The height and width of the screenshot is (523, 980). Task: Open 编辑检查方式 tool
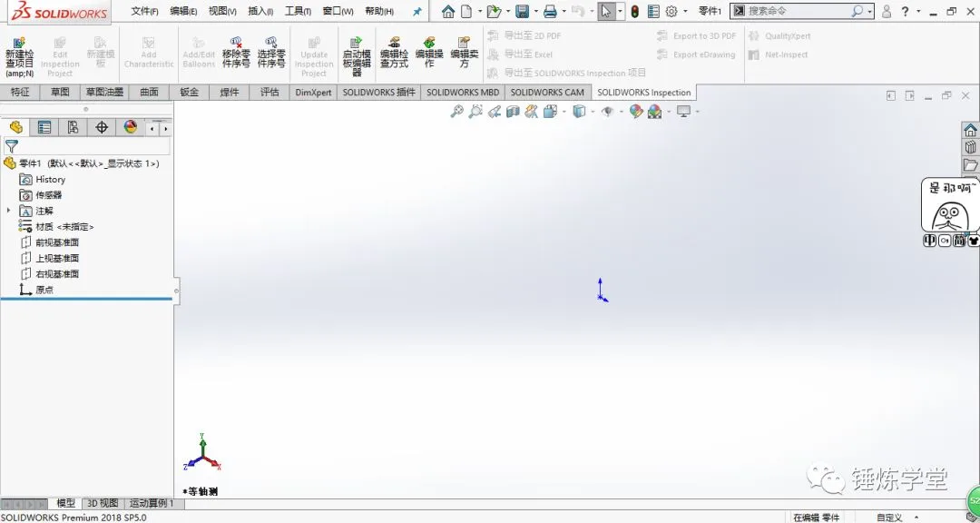tap(394, 51)
